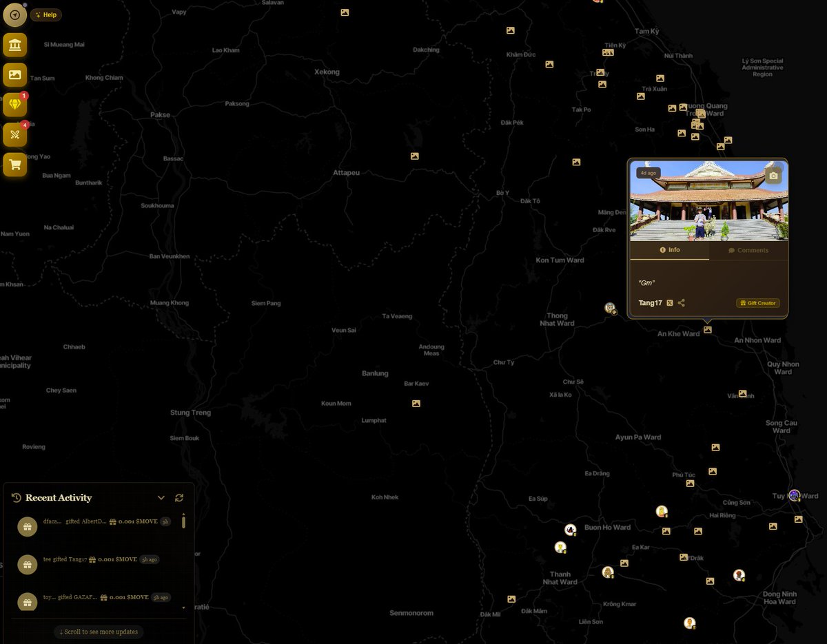Open the diamond sidebar icon with badge 1
This screenshot has width=827, height=644.
coord(14,105)
